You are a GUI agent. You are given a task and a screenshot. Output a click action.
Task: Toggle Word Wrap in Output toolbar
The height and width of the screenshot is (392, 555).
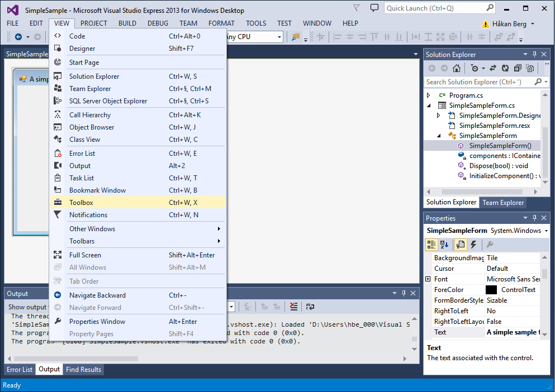[x=310, y=307]
